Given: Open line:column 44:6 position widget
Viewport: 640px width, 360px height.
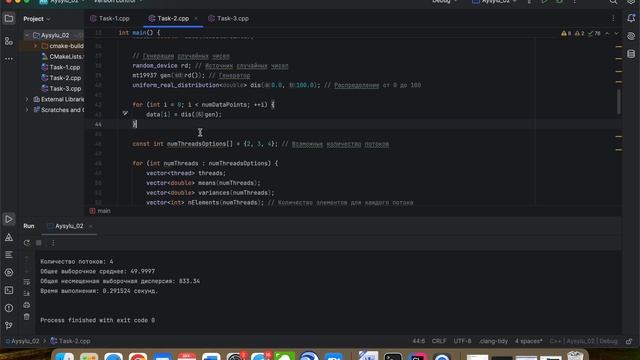Looking at the screenshot, I should click(x=418, y=341).
